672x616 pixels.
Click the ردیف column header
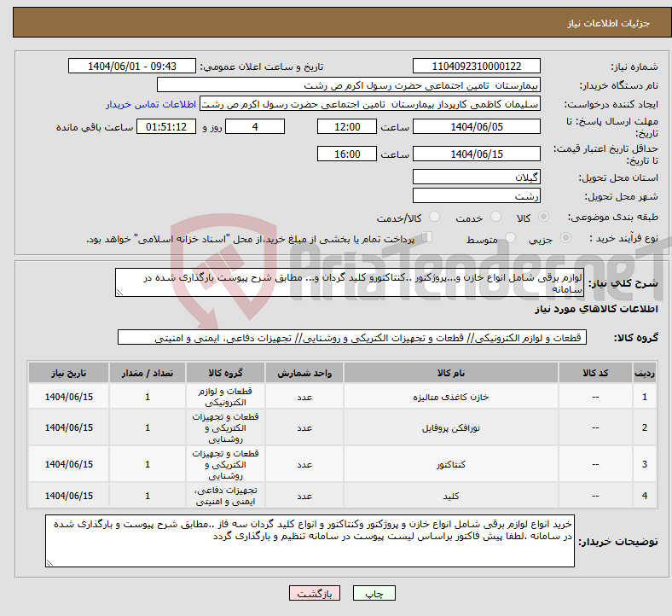tap(644, 373)
